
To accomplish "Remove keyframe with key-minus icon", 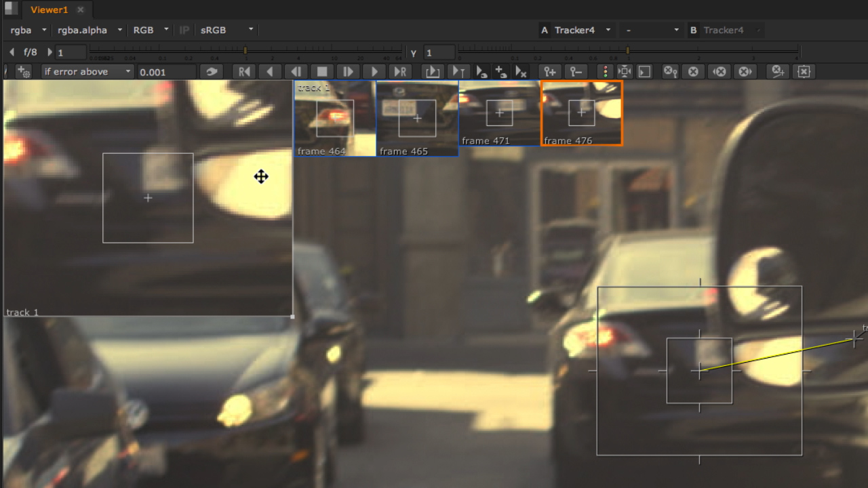I will pos(576,71).
